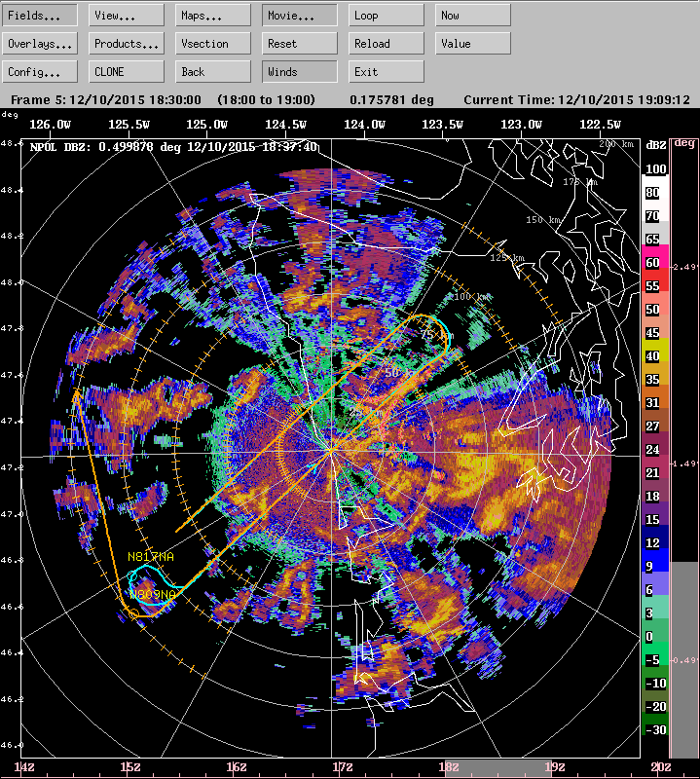The height and width of the screenshot is (779, 700).
Task: Click the 126.0W longitude label
Action: pos(50,125)
